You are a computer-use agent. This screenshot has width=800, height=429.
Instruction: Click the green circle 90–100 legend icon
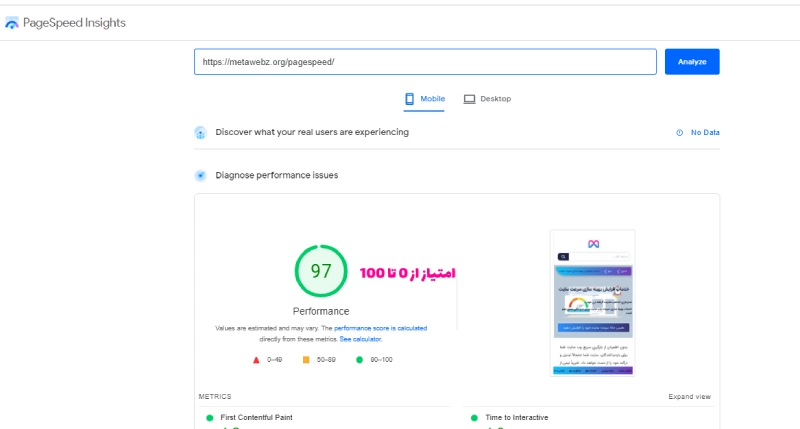click(359, 360)
